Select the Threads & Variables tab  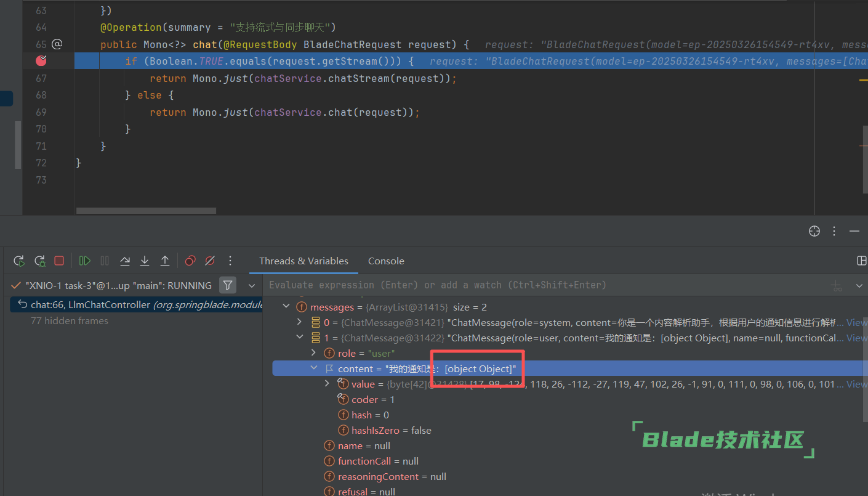(303, 261)
